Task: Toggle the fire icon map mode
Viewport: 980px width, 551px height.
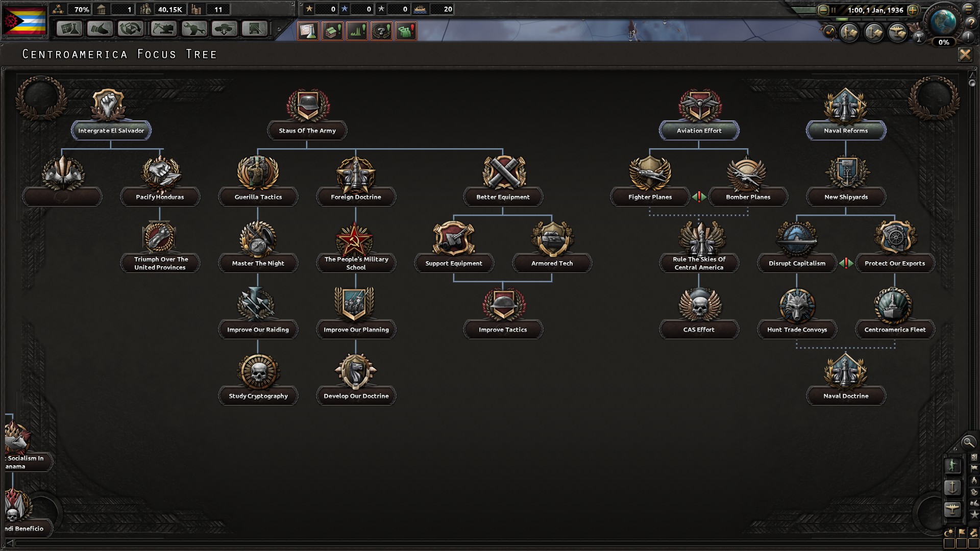Action: 974,480
